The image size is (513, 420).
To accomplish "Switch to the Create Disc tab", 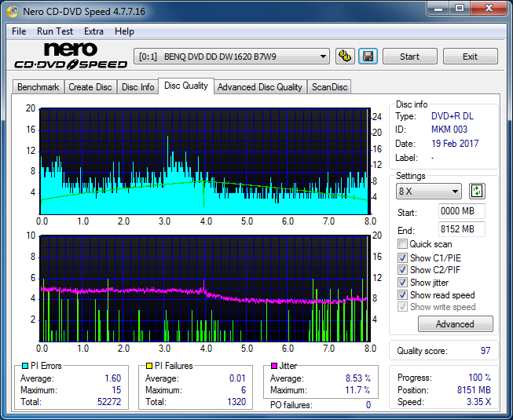I will coord(90,87).
